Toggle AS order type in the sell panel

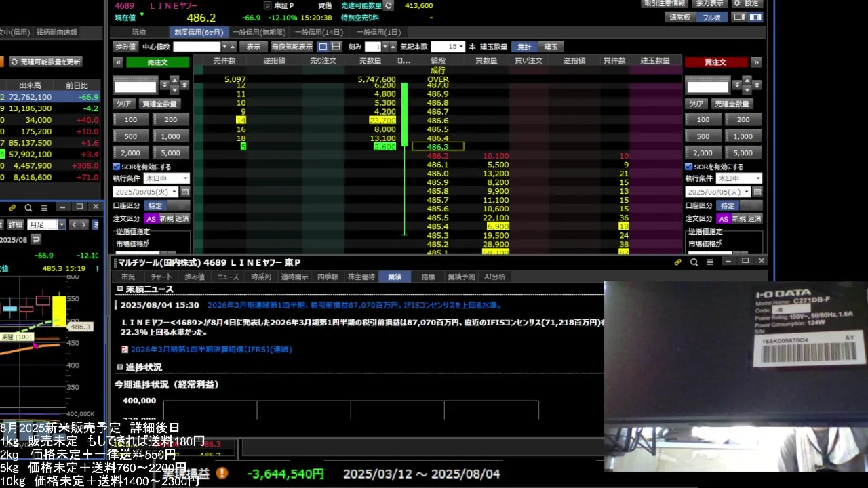(151, 219)
